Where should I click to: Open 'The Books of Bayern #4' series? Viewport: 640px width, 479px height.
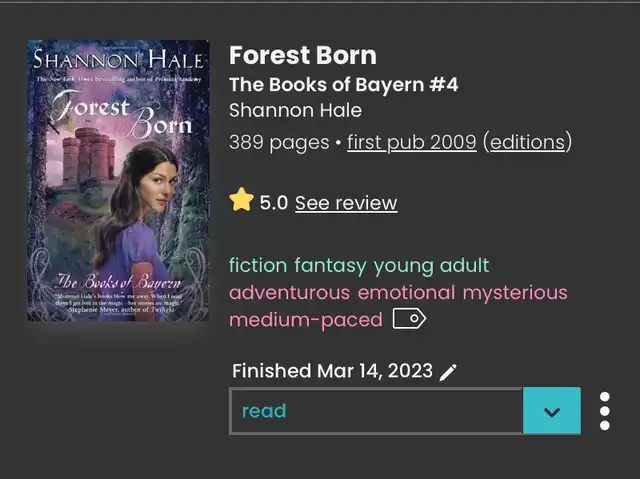(x=343, y=84)
